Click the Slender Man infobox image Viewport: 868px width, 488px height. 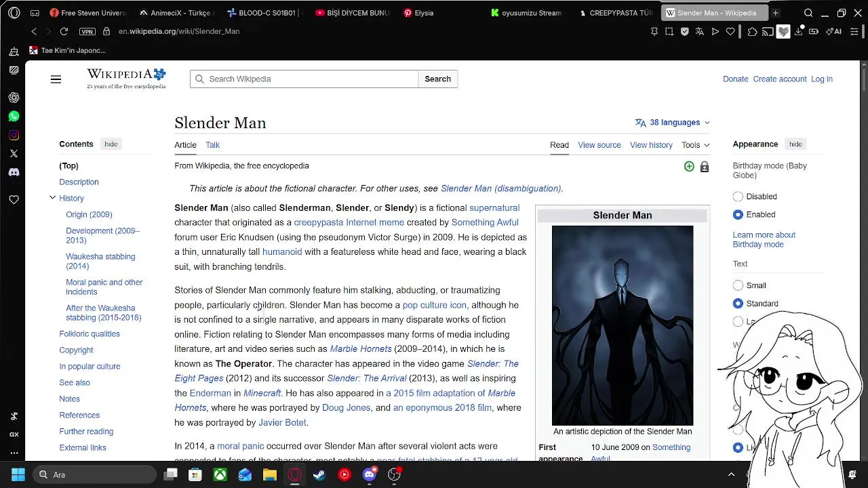[x=623, y=325]
